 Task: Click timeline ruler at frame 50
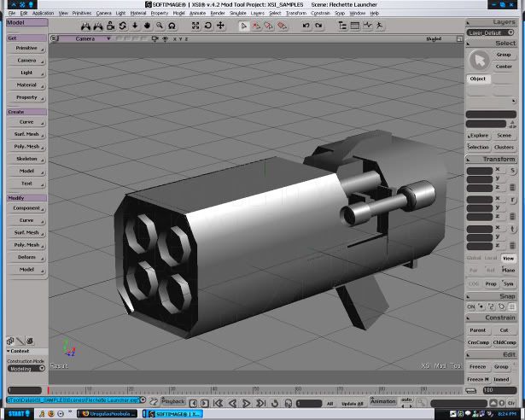tap(255, 390)
